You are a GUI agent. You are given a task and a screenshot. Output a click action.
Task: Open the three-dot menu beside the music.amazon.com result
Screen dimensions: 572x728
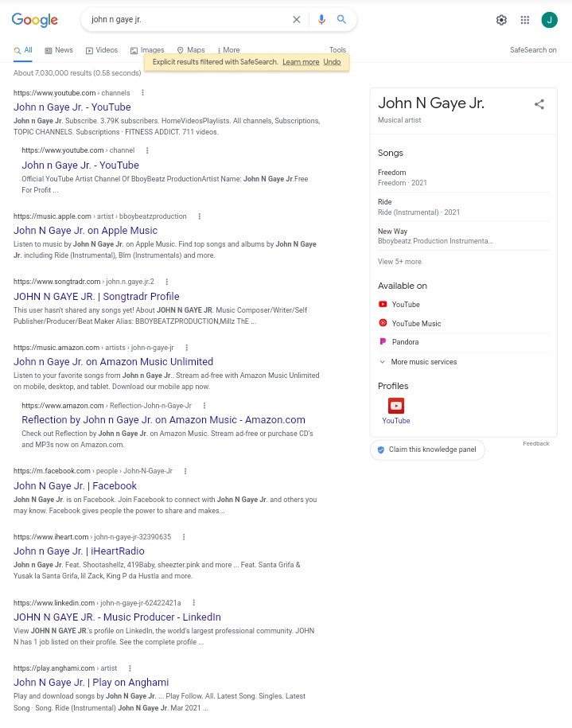click(187, 348)
